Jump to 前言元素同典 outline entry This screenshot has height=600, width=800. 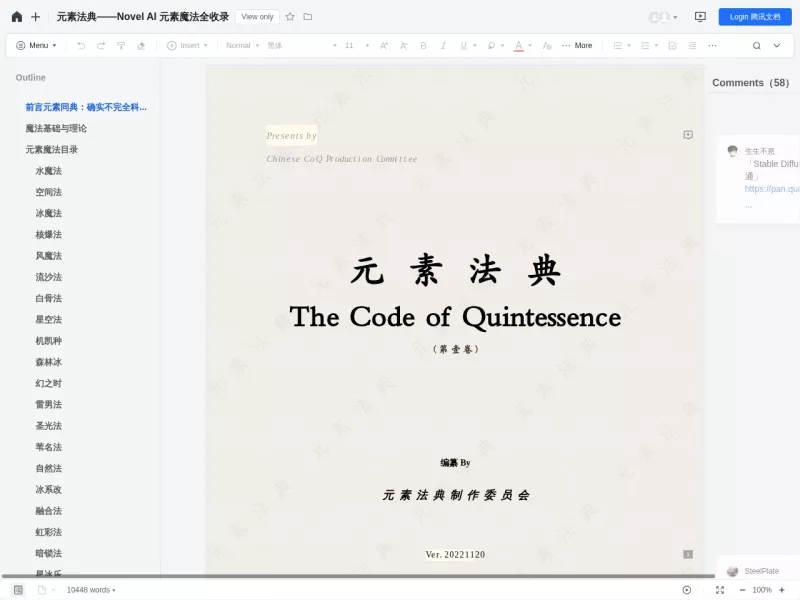tap(86, 107)
